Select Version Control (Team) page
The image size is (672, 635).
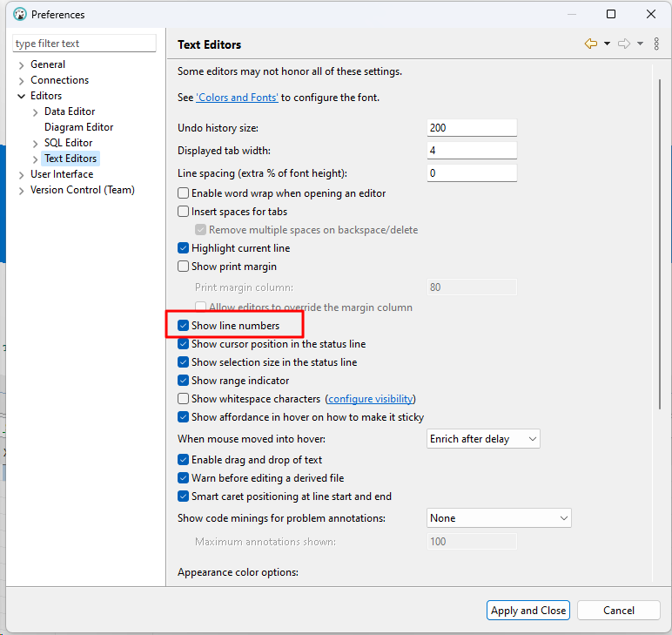coord(83,190)
